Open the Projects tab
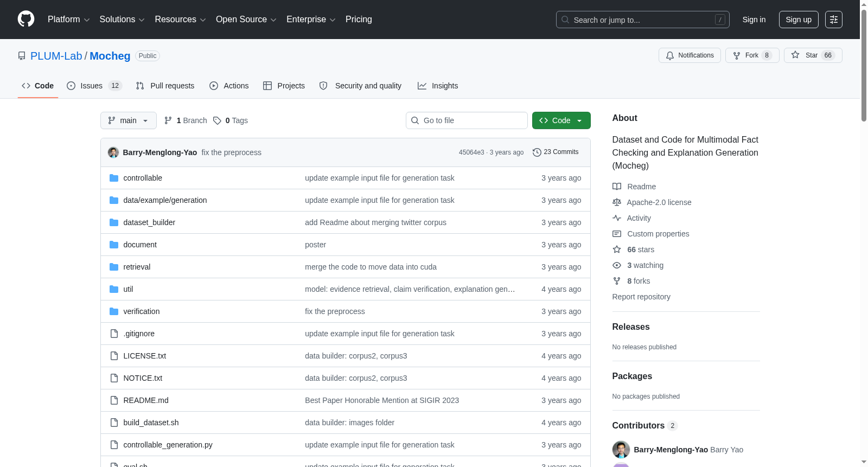868x467 pixels. [x=284, y=86]
